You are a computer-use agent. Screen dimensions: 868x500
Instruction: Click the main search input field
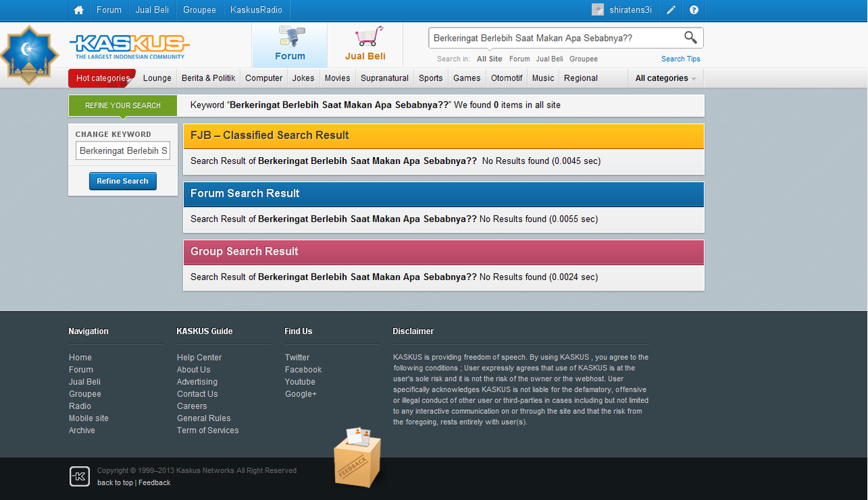(x=554, y=38)
